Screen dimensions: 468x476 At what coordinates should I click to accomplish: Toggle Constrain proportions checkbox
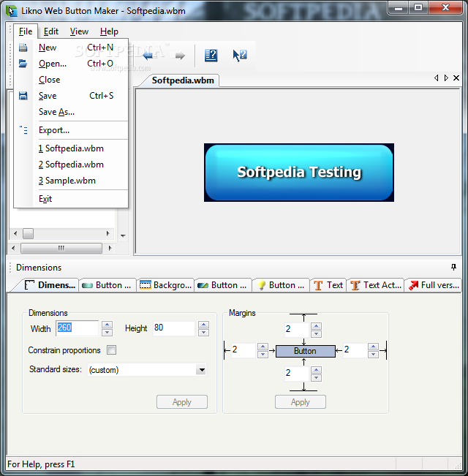coord(111,350)
